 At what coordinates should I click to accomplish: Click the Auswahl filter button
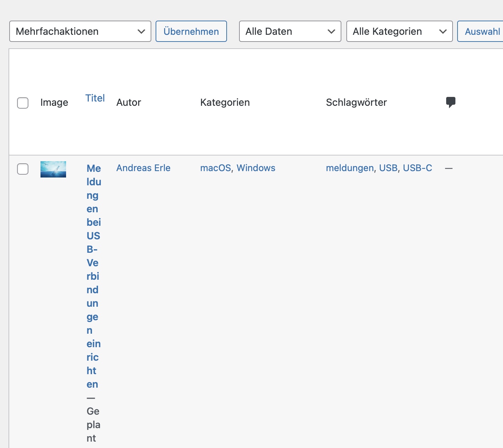click(482, 31)
